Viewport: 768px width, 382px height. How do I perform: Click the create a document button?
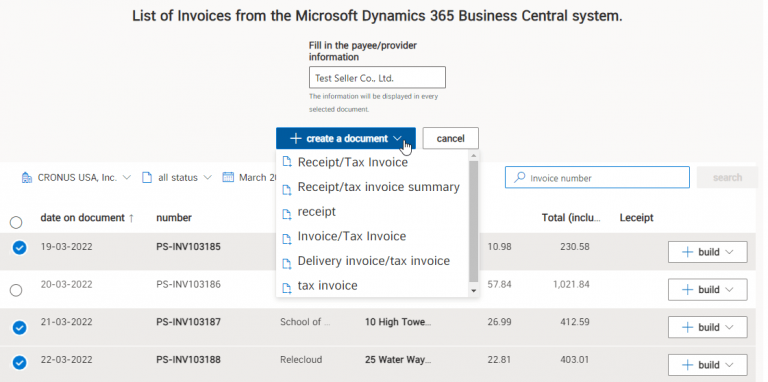coord(346,139)
